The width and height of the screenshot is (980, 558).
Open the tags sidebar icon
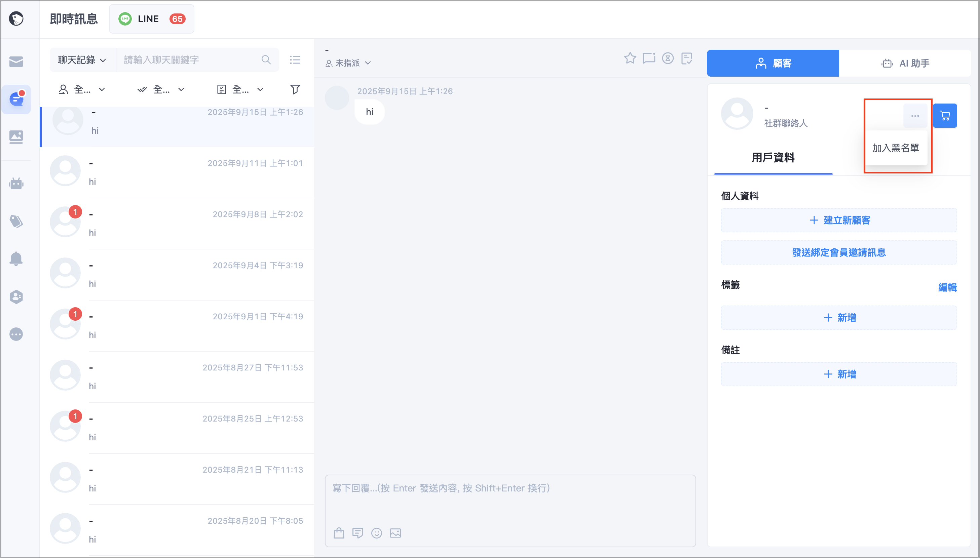tap(16, 221)
